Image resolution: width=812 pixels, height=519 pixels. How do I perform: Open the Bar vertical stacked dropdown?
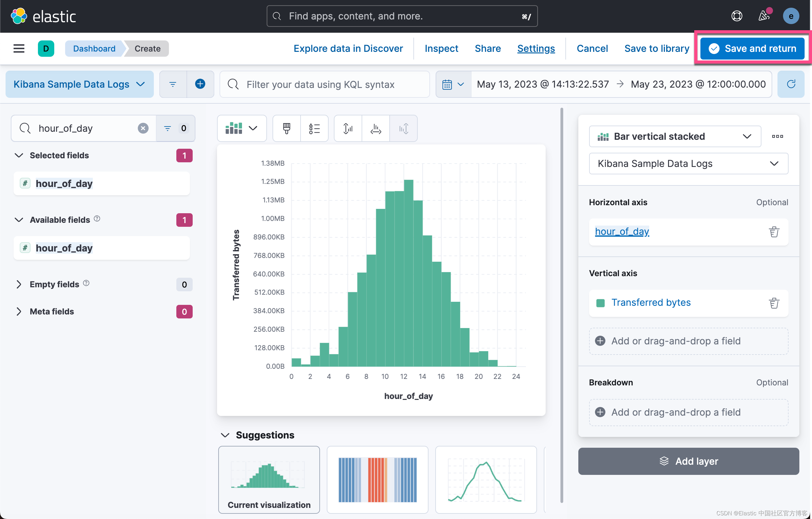click(x=675, y=136)
